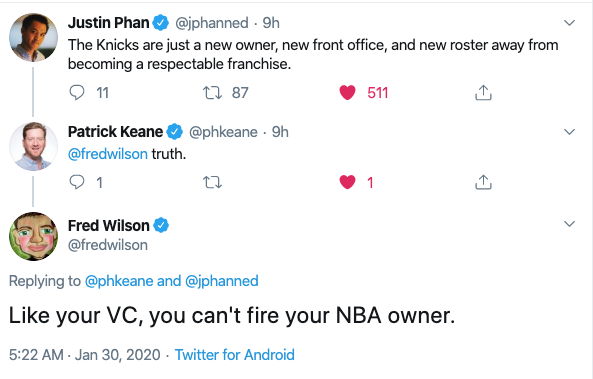Follow the @fredwilson mention link in Keane's tweet
593x379 pixels.
(x=108, y=154)
